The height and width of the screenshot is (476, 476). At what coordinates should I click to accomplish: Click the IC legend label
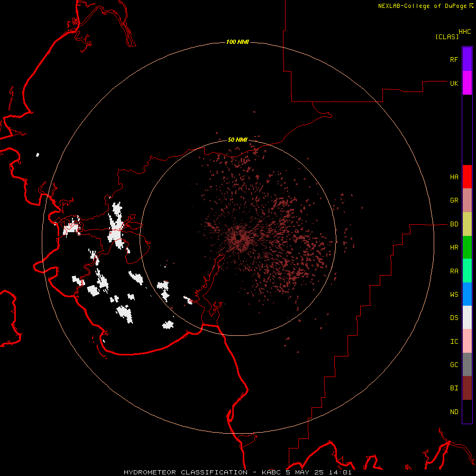(454, 342)
